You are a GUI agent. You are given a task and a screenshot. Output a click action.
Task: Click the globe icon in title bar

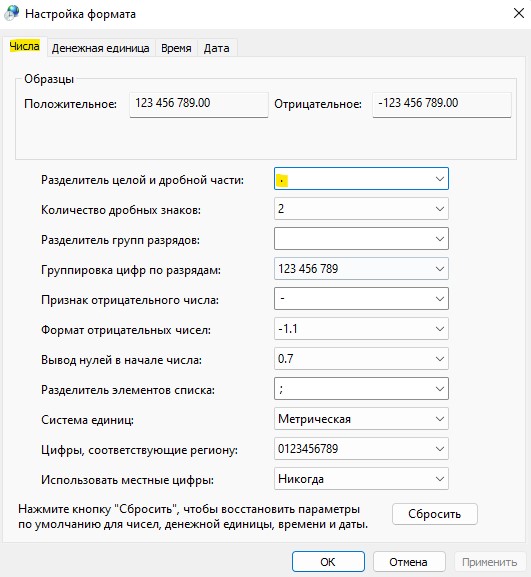[x=11, y=14]
